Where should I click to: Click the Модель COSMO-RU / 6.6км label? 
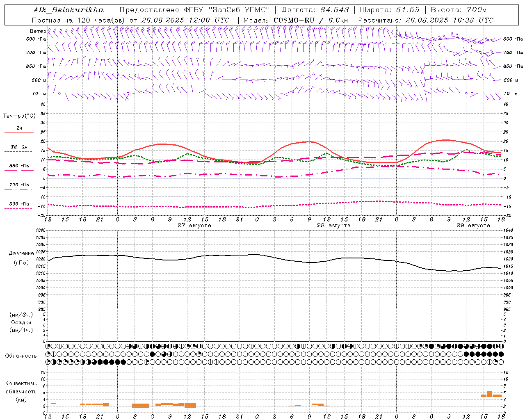coord(296,20)
